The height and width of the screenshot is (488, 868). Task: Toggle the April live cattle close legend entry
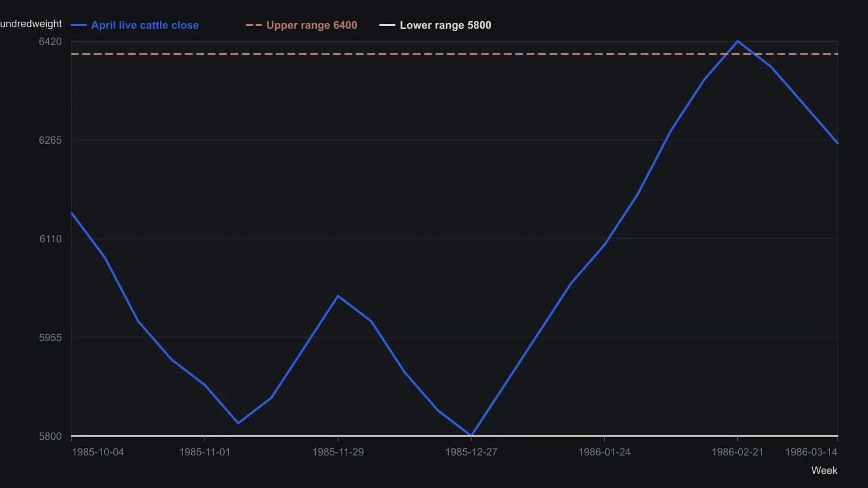tap(135, 25)
